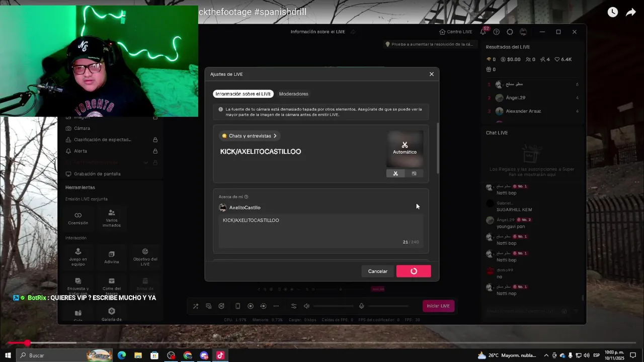The width and height of the screenshot is (644, 362).
Task: Click the red loading save button
Action: [414, 271]
